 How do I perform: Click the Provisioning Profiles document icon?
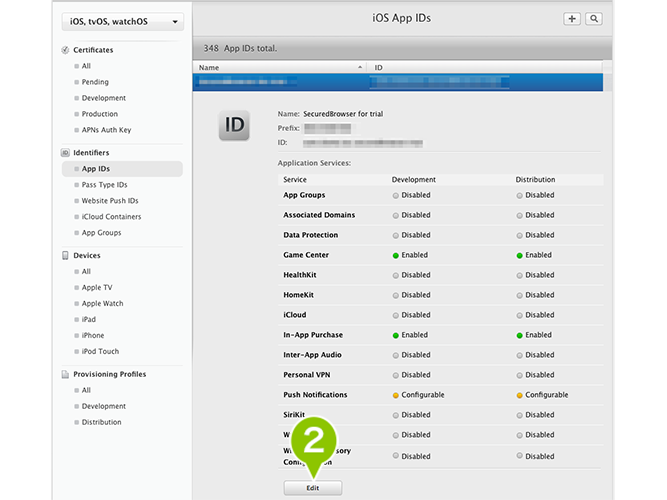(65, 374)
